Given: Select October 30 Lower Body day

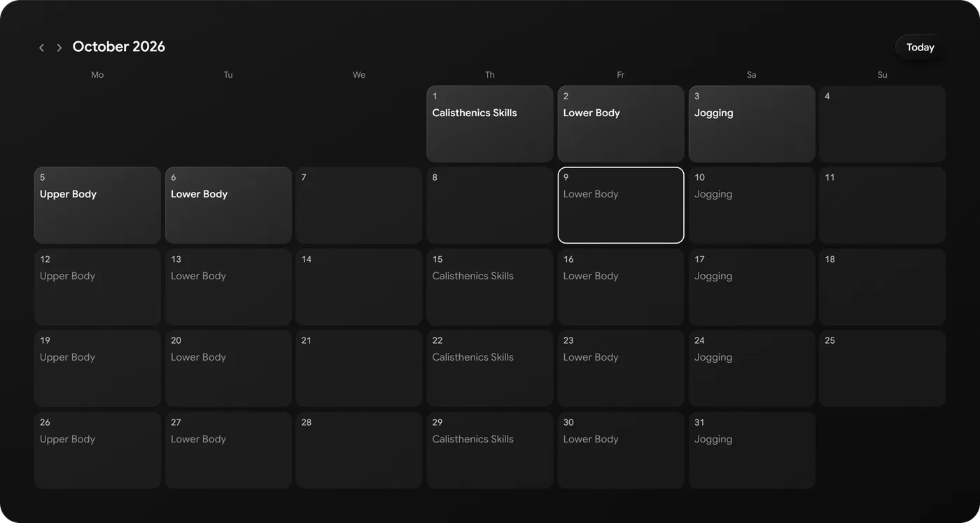Looking at the screenshot, I should click(x=621, y=450).
